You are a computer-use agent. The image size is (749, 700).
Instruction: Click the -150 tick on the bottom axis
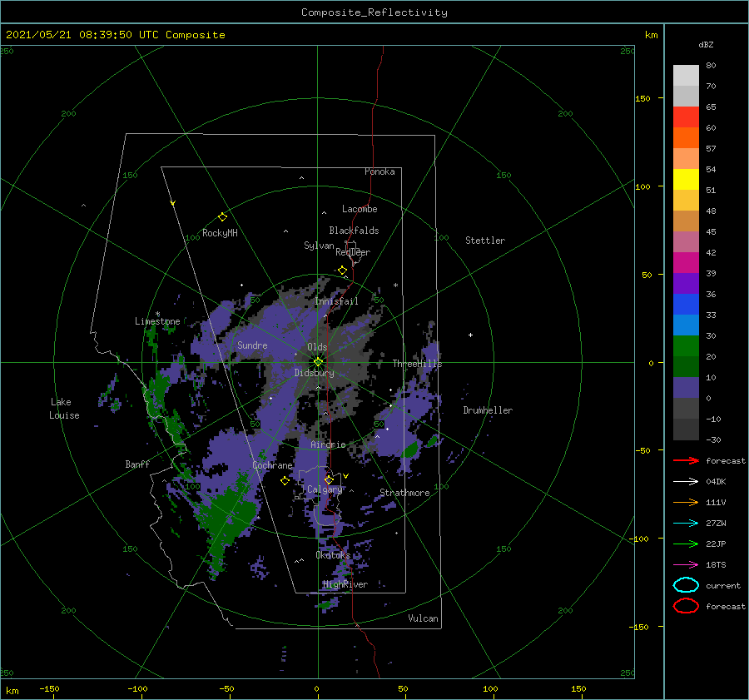[x=49, y=688]
